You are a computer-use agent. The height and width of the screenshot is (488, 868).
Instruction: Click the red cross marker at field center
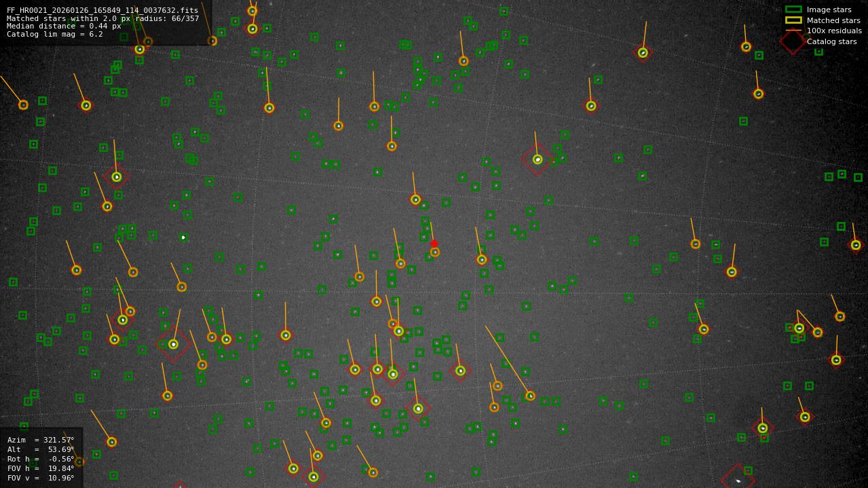434,244
